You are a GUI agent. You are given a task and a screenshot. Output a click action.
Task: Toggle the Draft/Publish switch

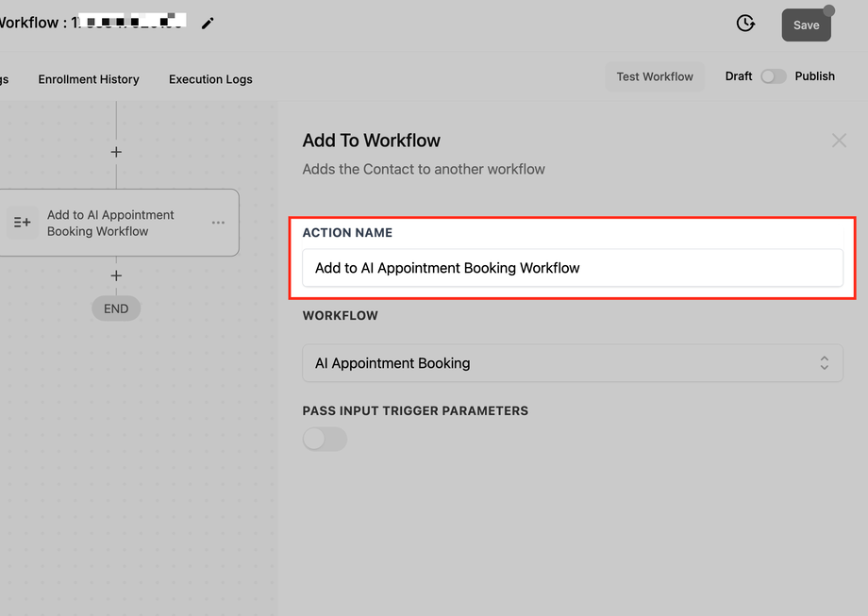774,76
